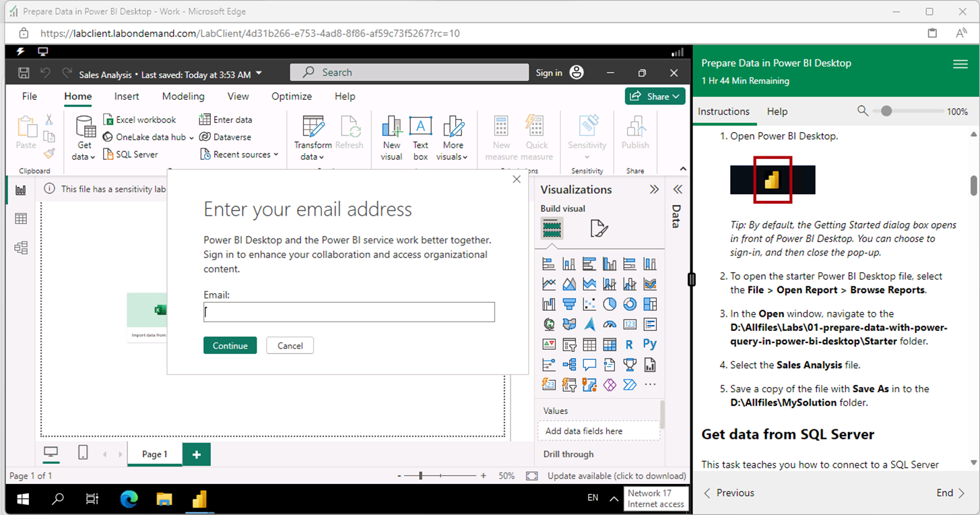The width and height of the screenshot is (980, 515).
Task: Open the Help tab in lab panel
Action: click(777, 111)
